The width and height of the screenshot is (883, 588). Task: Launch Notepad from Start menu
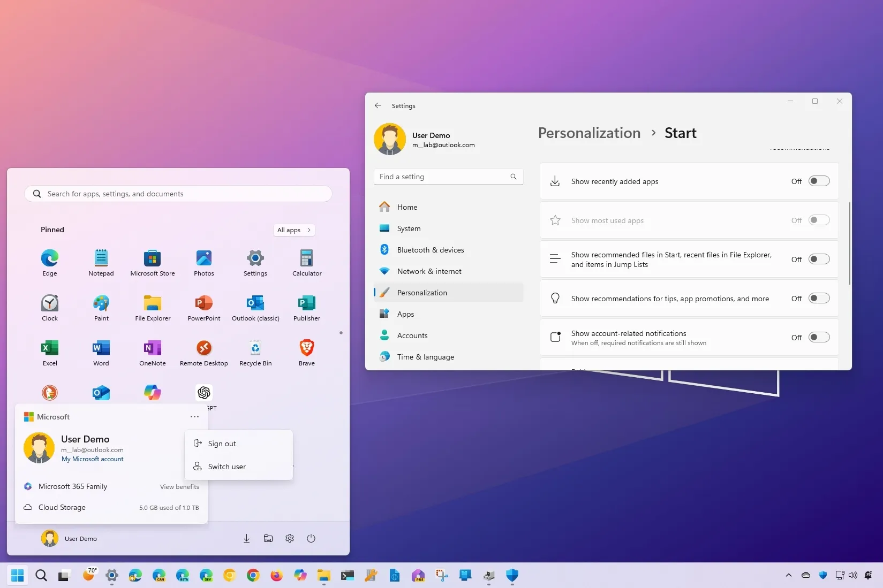point(101,262)
